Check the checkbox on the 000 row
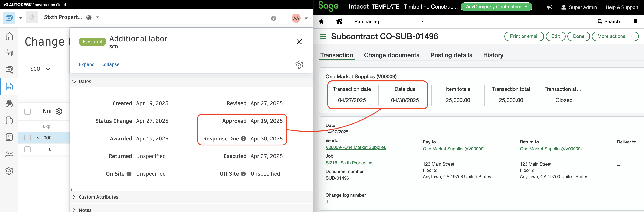 (x=27, y=138)
